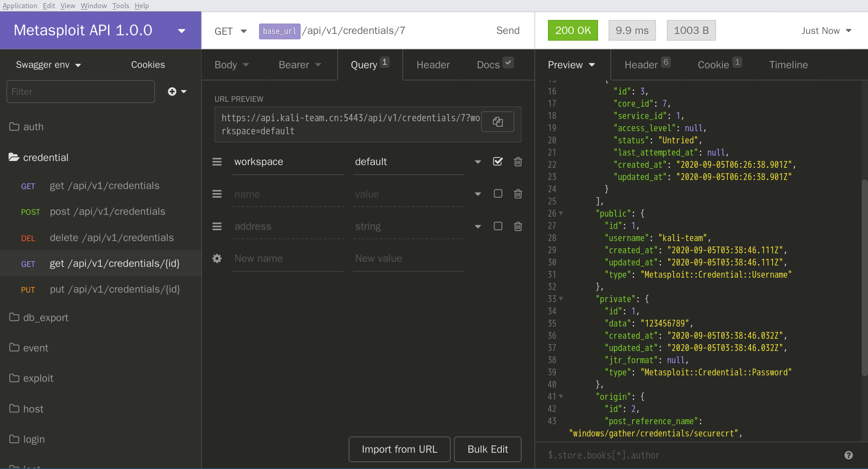The image size is (868, 469).
Task: Open the Docs tab with checkmark
Action: click(495, 65)
